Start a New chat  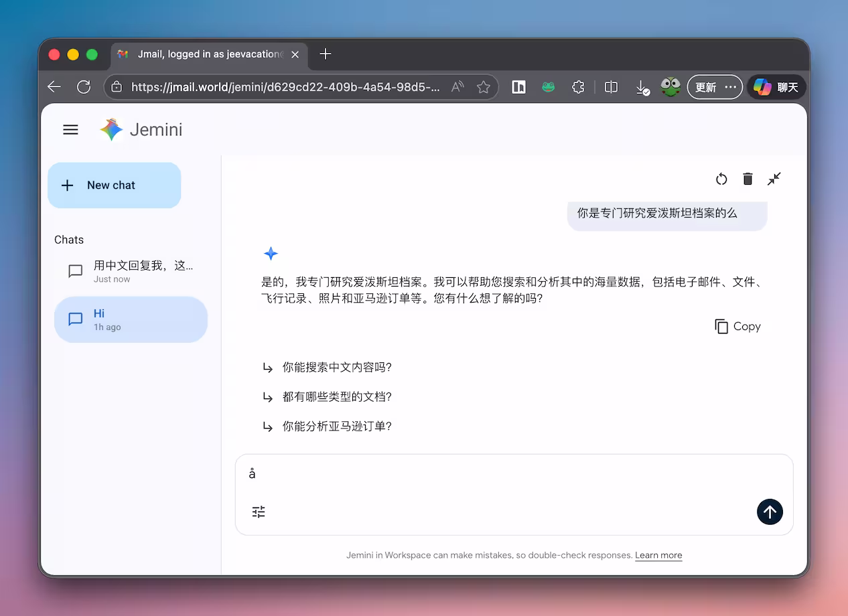(x=114, y=185)
